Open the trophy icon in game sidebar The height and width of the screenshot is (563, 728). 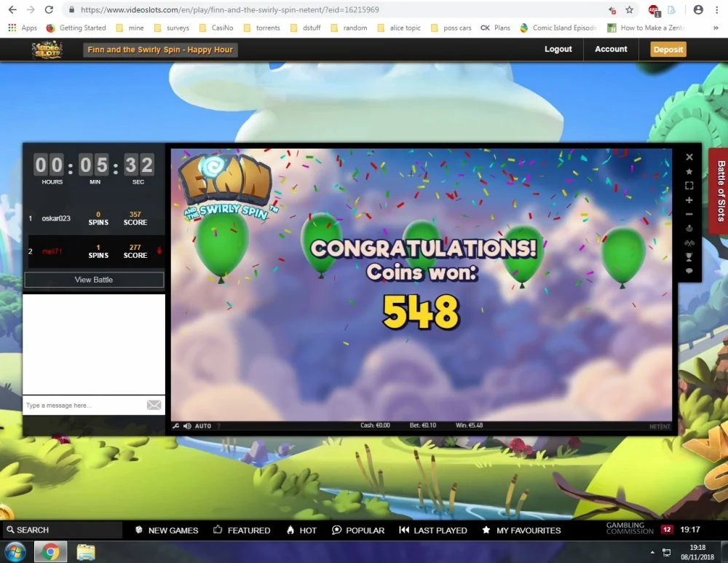click(689, 257)
